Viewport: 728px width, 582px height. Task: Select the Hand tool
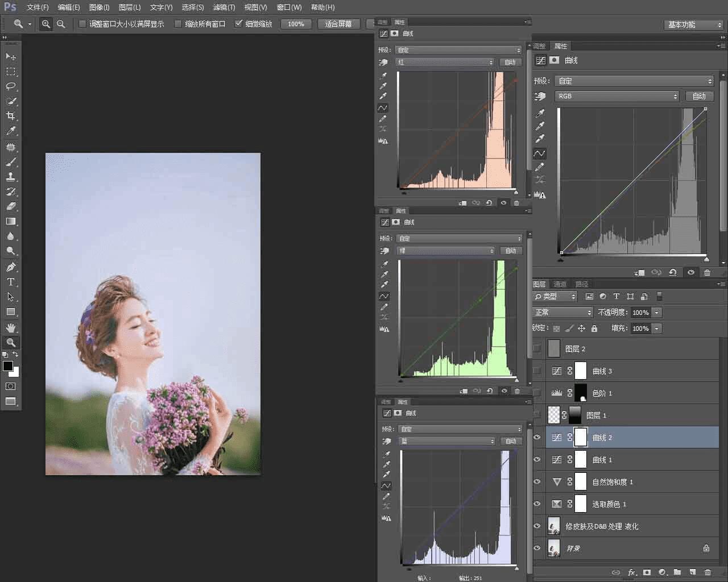[11, 327]
